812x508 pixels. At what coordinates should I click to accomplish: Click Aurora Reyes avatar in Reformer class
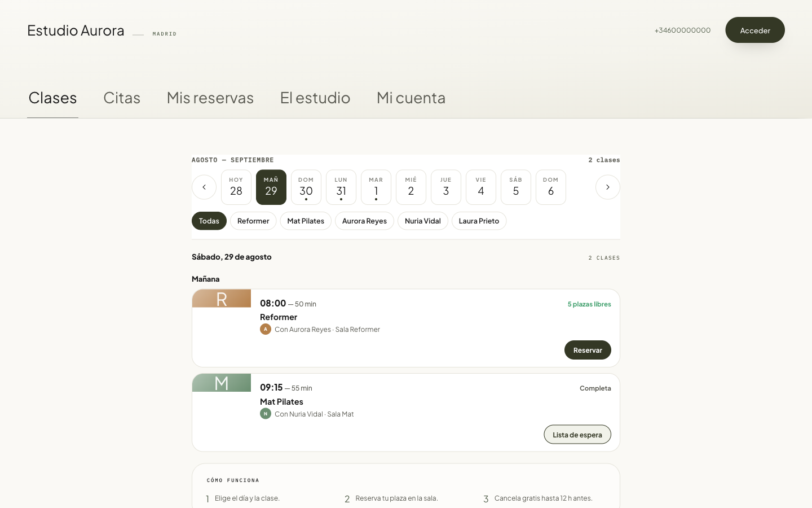(x=266, y=329)
